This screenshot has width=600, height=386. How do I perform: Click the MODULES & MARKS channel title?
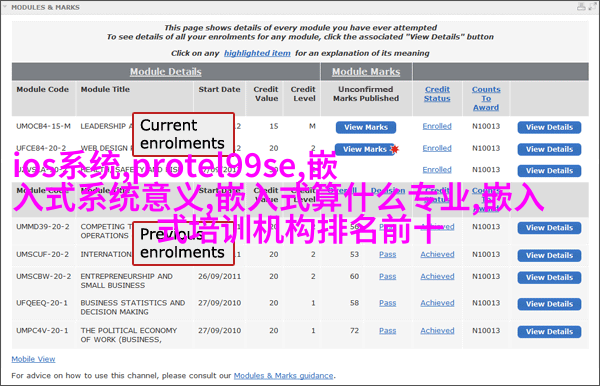pos(46,7)
